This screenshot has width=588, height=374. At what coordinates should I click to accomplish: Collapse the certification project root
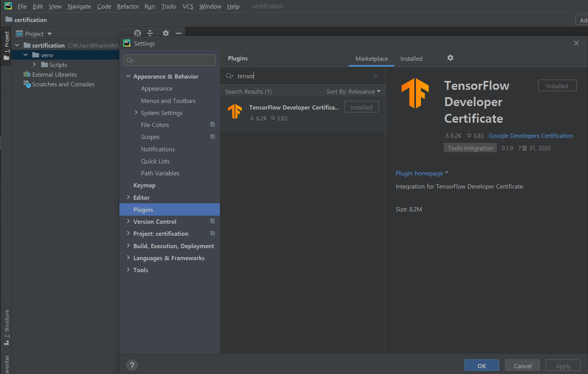coord(17,45)
